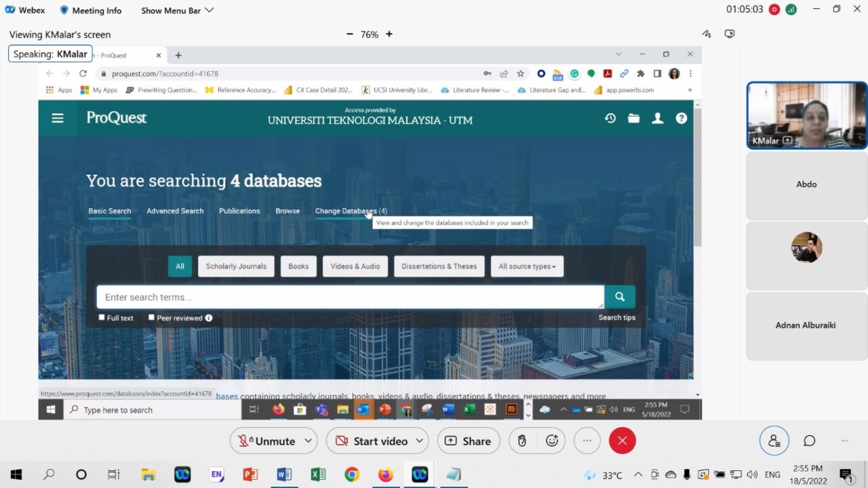The height and width of the screenshot is (488, 868).
Task: Start video camera
Action: tap(372, 441)
